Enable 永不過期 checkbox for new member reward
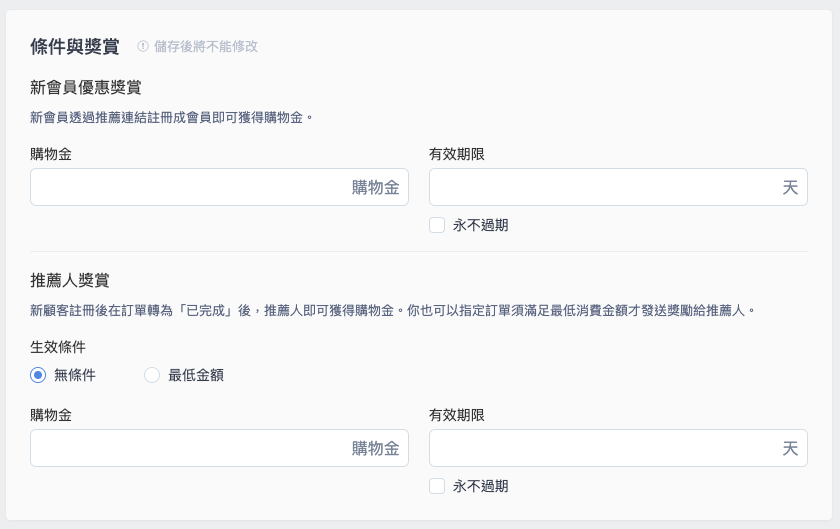This screenshot has width=840, height=529. (437, 225)
